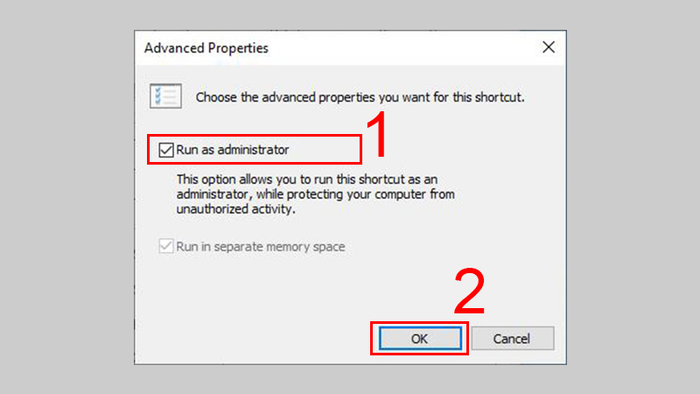The height and width of the screenshot is (394, 700).
Task: Click the word shortcut in header sentence
Action: tap(499, 97)
